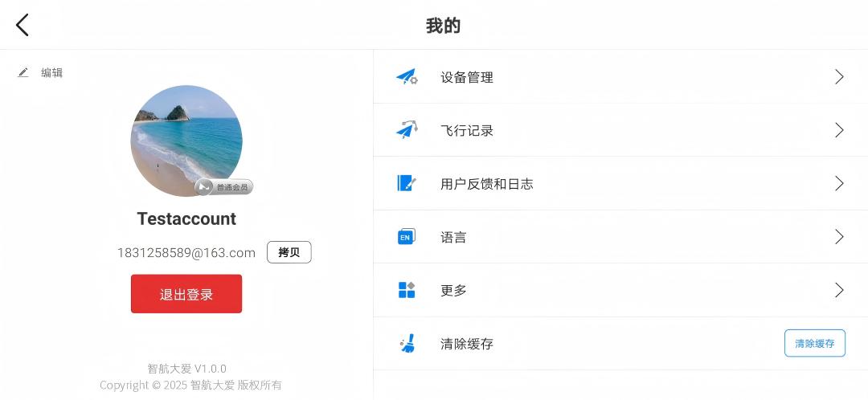Click the 清除缓存 row label
Image resolution: width=868 pixels, height=400 pixels.
467,344
